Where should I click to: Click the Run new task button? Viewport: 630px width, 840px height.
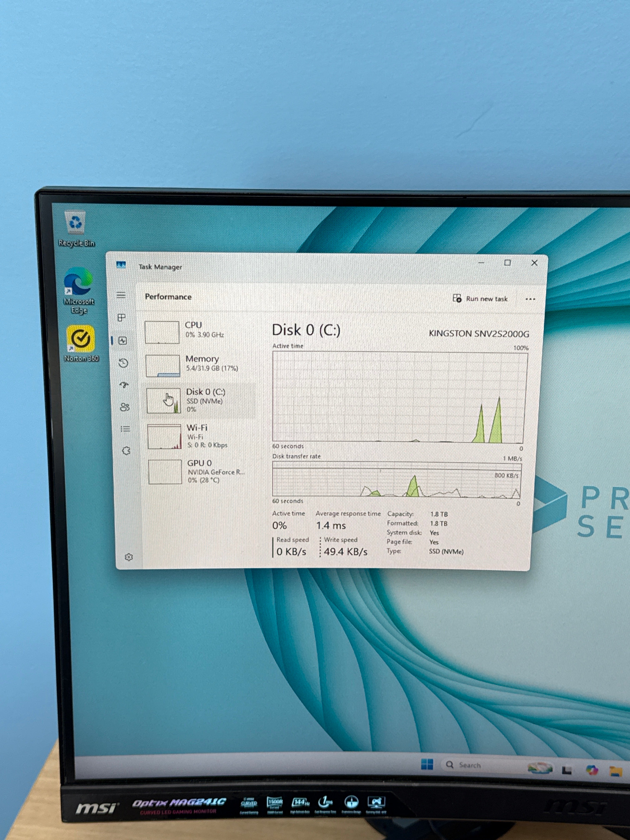point(480,299)
